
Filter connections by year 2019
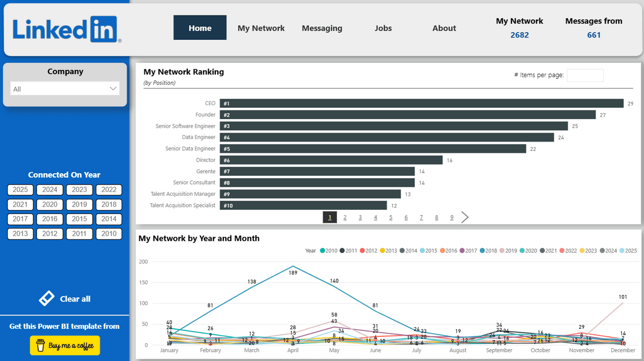click(79, 204)
